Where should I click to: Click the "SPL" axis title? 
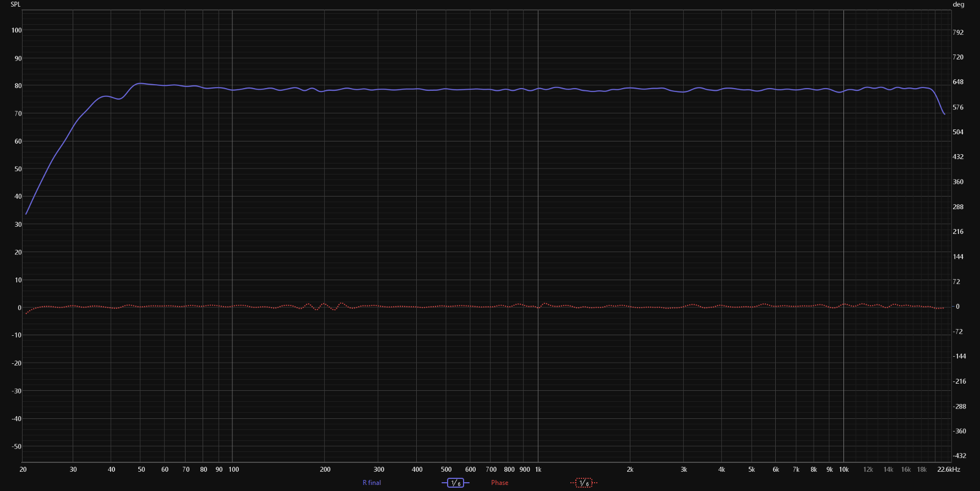[15, 4]
